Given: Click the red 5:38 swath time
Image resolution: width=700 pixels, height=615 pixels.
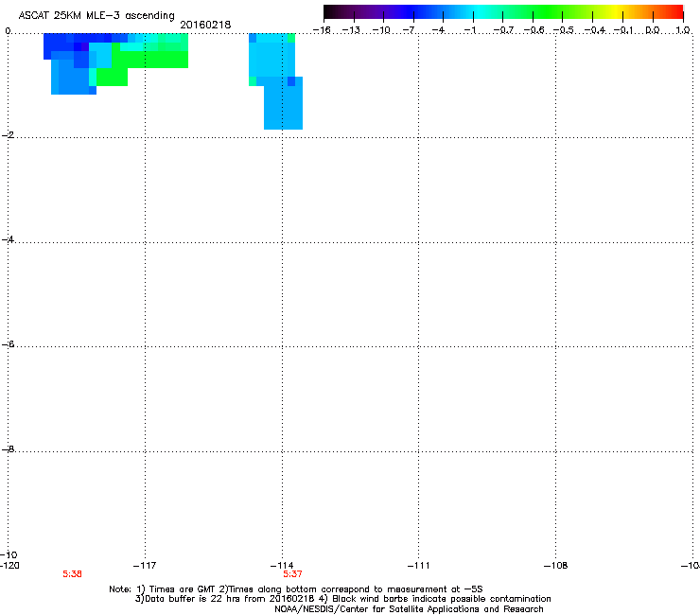Looking at the screenshot, I should click(72, 574).
